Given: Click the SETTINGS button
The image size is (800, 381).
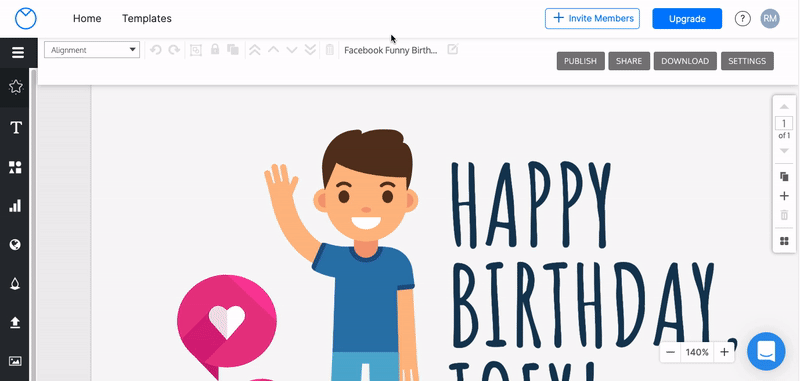Looking at the screenshot, I should click(x=747, y=61).
